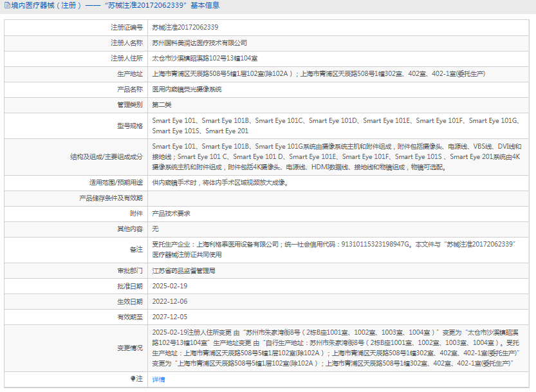Click the 备注 label cell
Viewport: 536px width, 392px height.
tap(76, 250)
